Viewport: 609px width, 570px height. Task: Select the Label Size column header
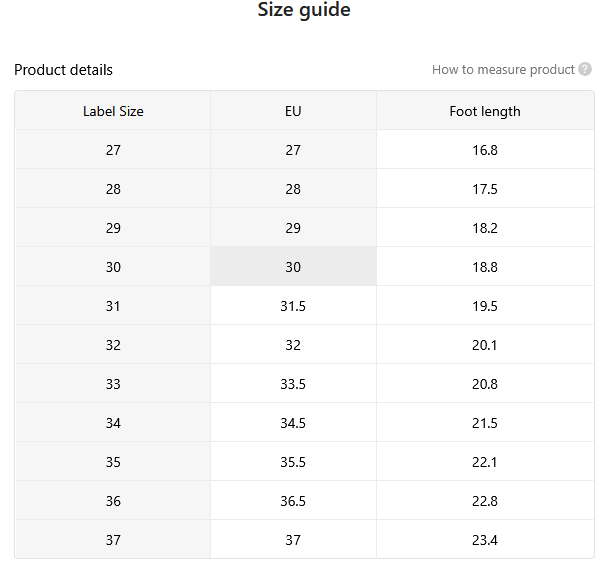113,111
